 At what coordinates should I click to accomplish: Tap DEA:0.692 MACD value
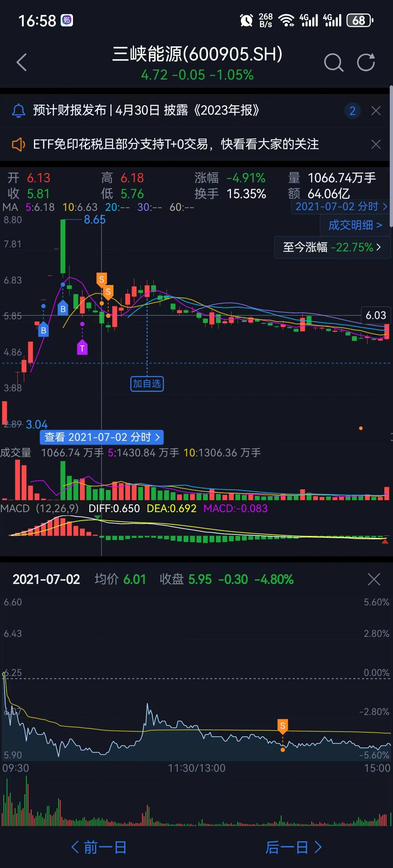click(x=172, y=509)
